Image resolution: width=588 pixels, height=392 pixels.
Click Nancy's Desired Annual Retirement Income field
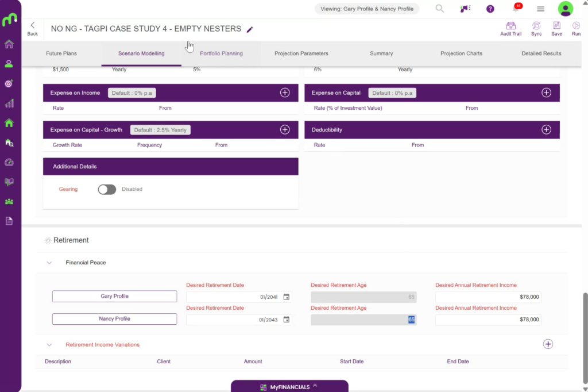(x=488, y=320)
